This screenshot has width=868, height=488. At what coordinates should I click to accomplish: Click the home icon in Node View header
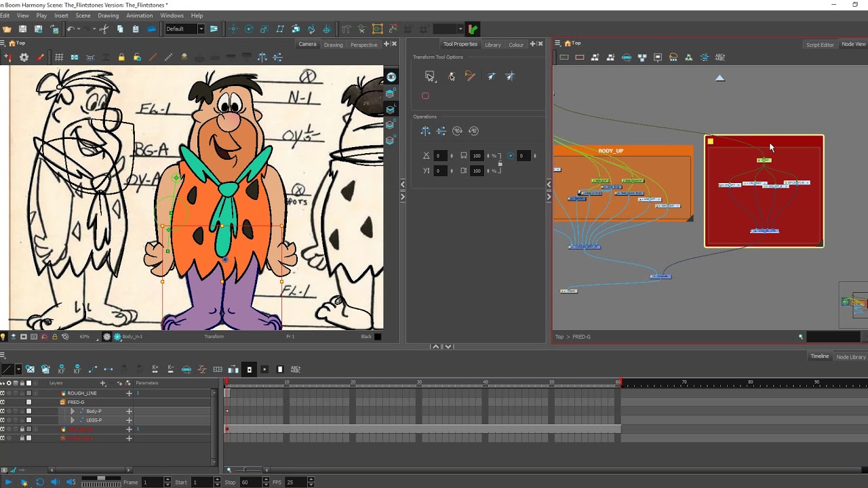click(568, 43)
